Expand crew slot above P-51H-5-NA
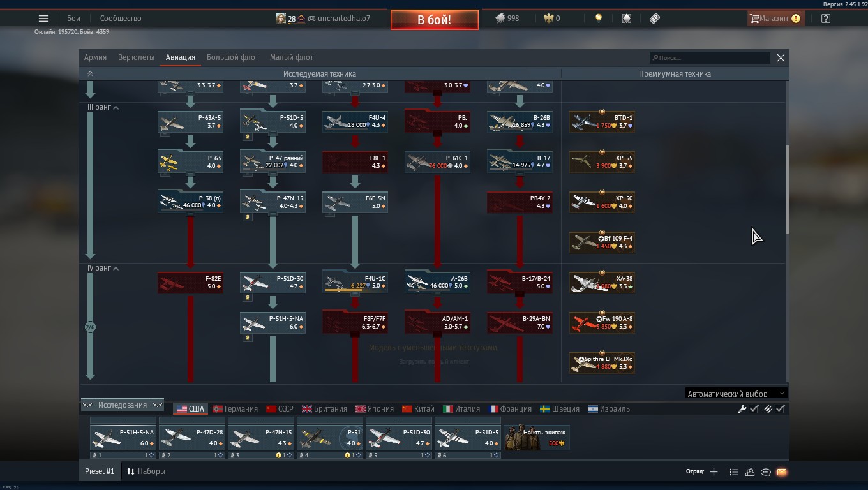The height and width of the screenshot is (490, 868). click(123, 420)
